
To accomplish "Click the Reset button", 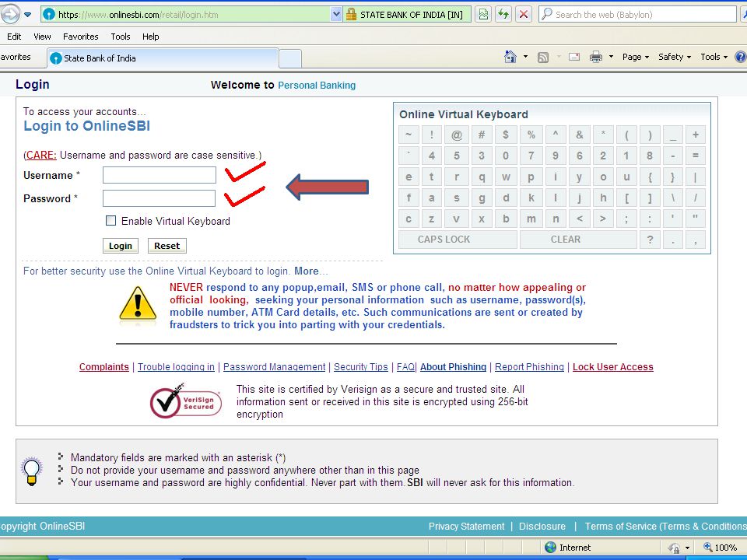I will [x=167, y=246].
